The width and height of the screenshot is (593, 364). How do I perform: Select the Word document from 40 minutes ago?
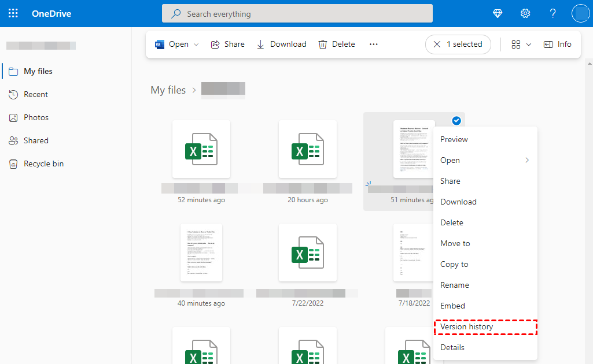pyautogui.click(x=201, y=252)
